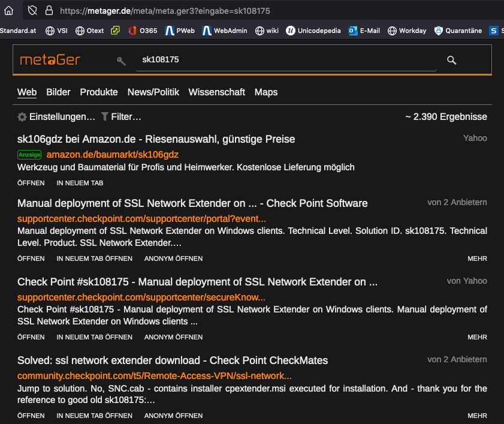Click the site security padlock icon
Image resolution: width=504 pixels, height=424 pixels.
coord(49,11)
